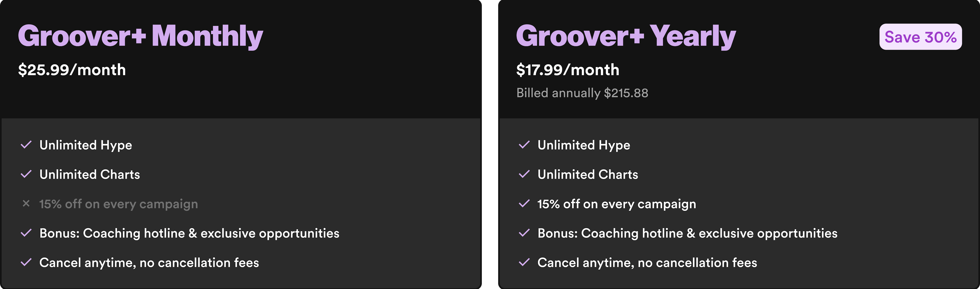Select the Groover+ Monthly plan title

coord(140,36)
